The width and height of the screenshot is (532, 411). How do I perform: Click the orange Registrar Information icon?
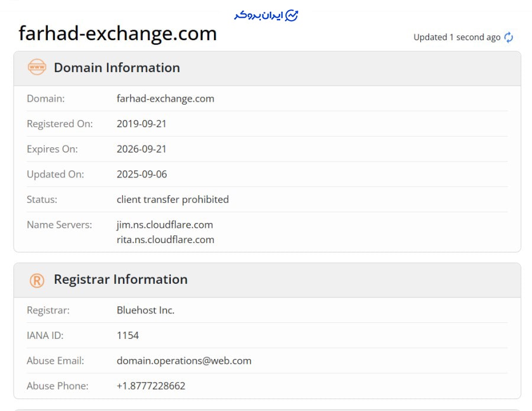tap(37, 280)
